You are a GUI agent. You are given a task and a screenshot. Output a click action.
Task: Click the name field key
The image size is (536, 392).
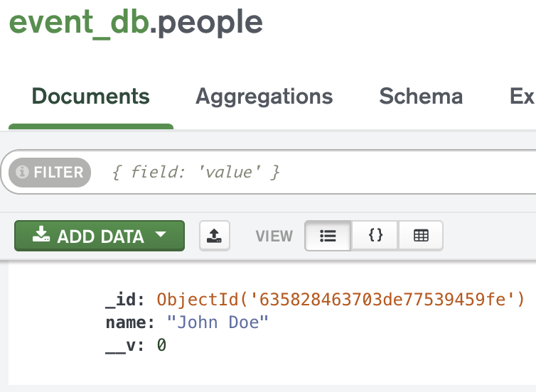[x=129, y=322]
